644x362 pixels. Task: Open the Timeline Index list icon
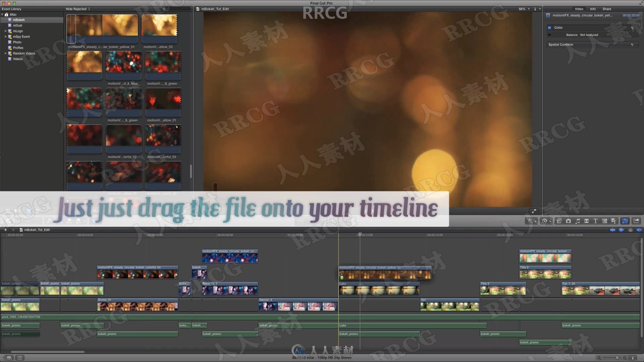point(20,358)
